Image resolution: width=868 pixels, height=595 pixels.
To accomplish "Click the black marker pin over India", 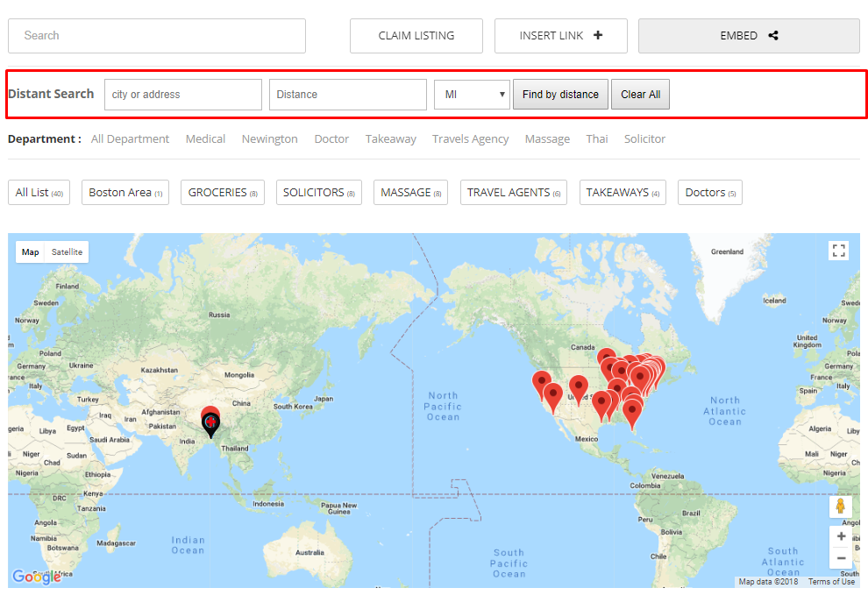I will [x=211, y=425].
